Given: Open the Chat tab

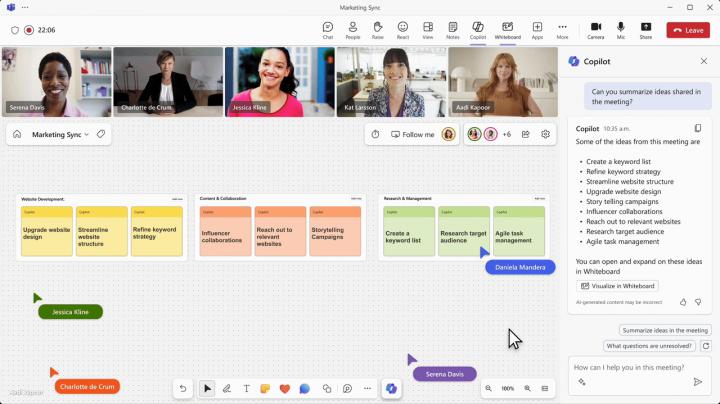Looking at the screenshot, I should (328, 29).
